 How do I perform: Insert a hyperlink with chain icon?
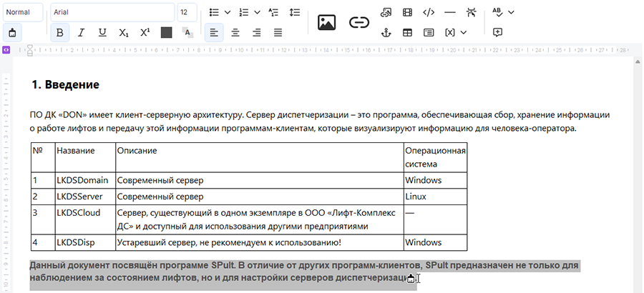(359, 23)
